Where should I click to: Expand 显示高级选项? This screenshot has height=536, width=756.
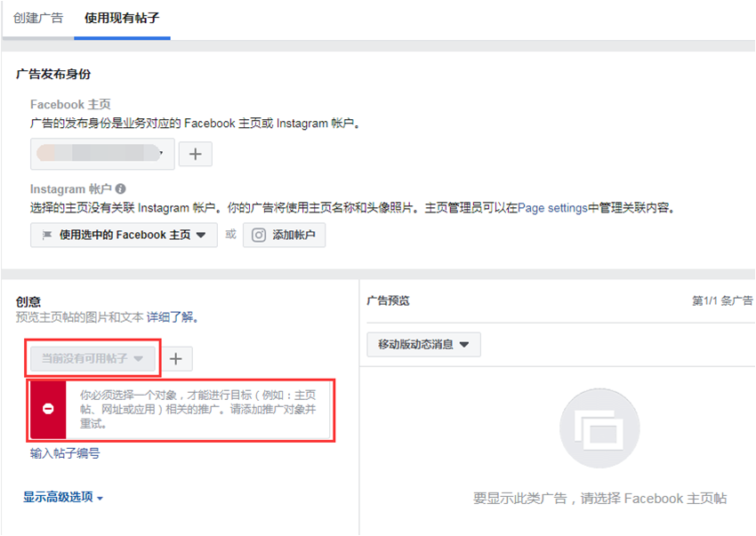click(x=63, y=497)
